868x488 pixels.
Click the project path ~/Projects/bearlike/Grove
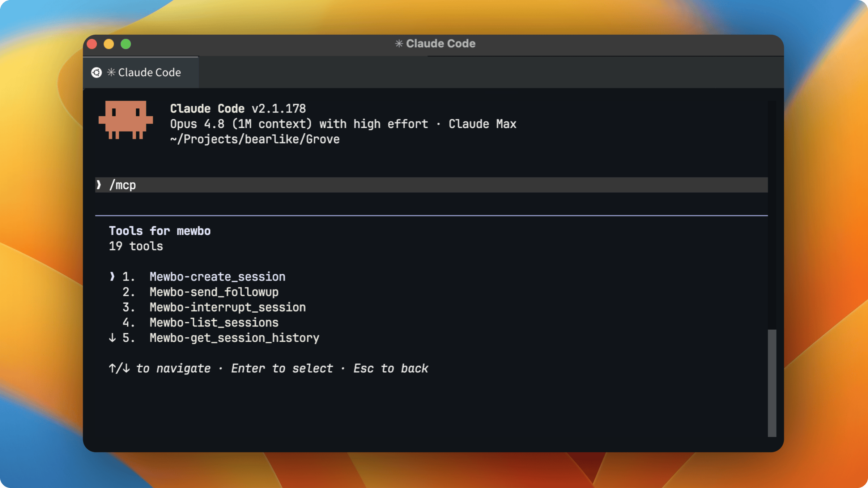(255, 139)
